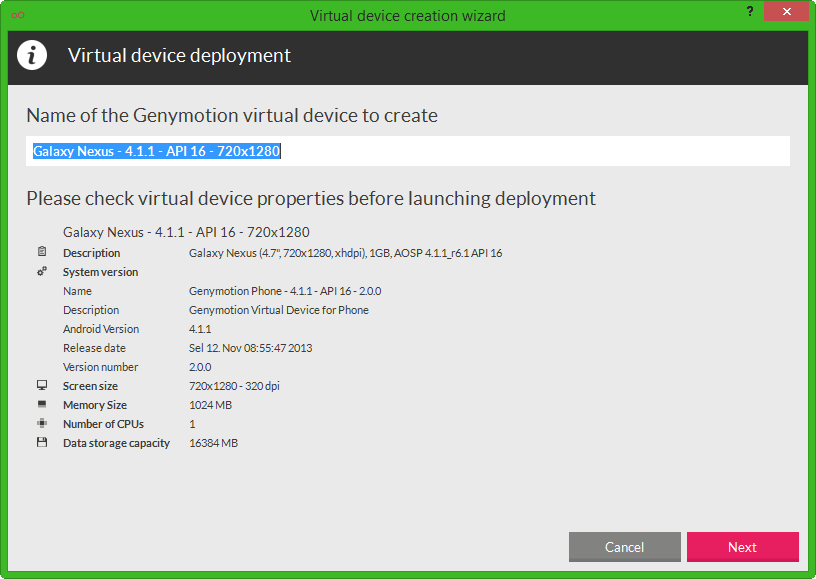Click the 'Memory Size' label
This screenshot has width=816, height=579.
(95, 405)
